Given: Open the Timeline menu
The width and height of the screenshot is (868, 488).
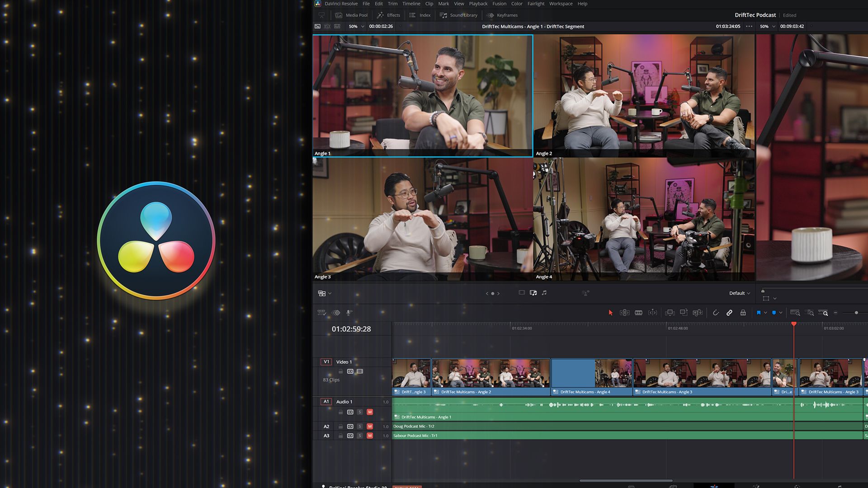Looking at the screenshot, I should point(411,4).
